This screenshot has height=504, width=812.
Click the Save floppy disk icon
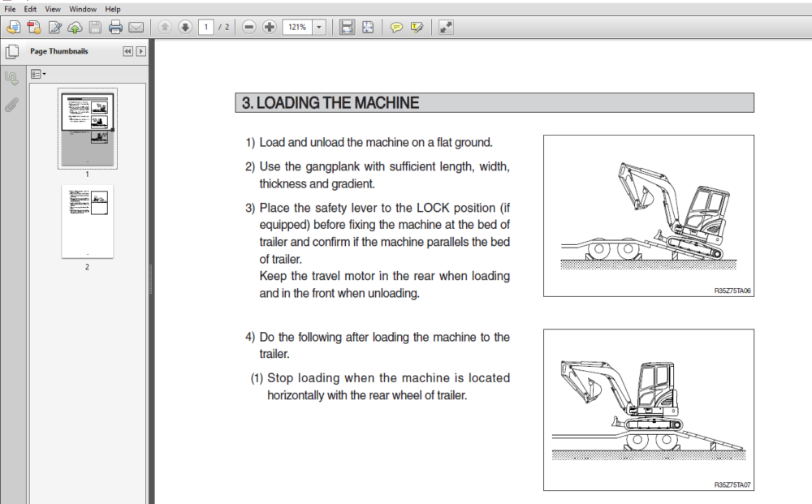(x=95, y=27)
